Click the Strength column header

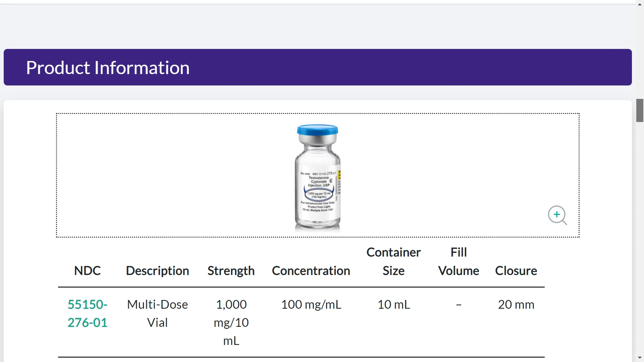coord(231,270)
